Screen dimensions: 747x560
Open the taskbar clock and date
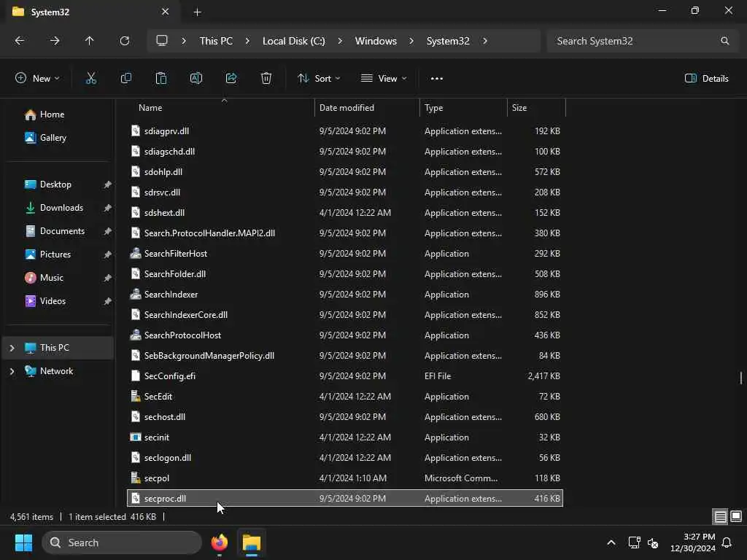693,542
